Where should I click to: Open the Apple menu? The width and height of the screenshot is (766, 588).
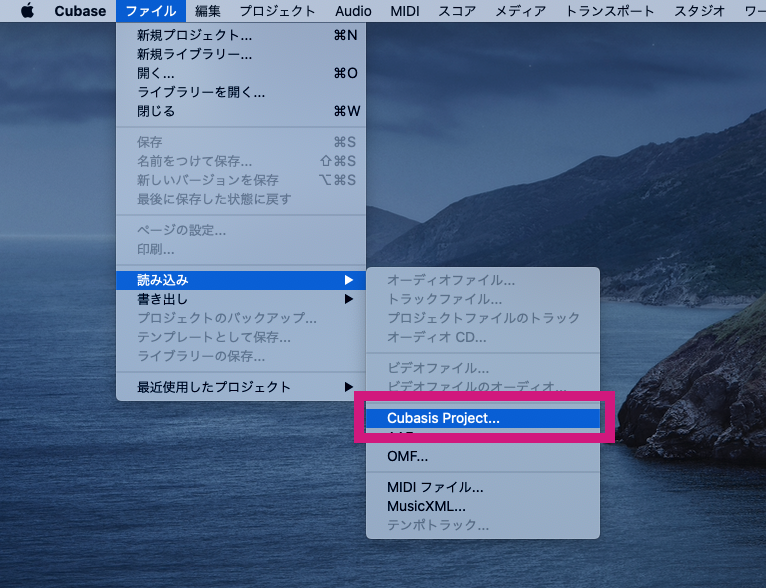click(28, 11)
